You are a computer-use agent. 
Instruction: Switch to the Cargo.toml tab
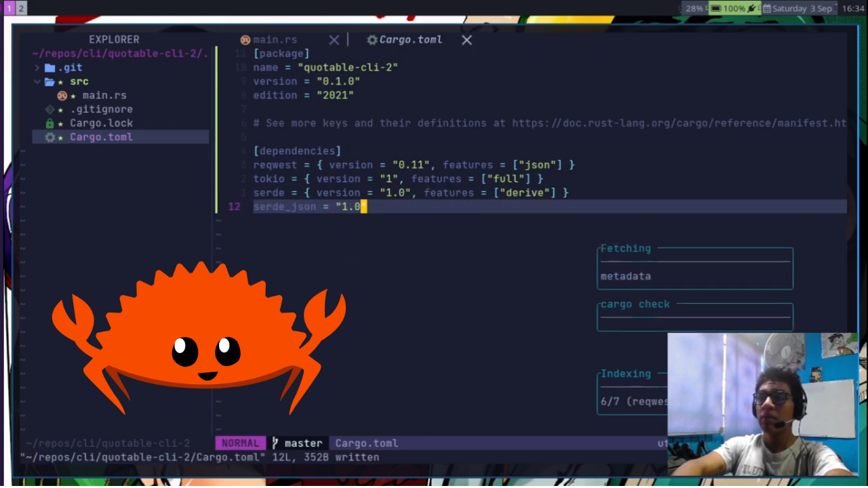[410, 40]
